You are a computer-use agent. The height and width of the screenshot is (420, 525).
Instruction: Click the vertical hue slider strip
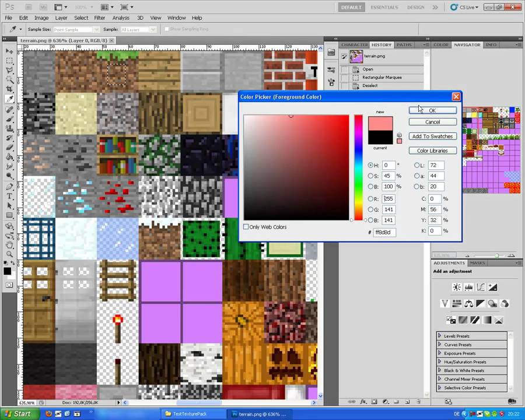(358, 167)
